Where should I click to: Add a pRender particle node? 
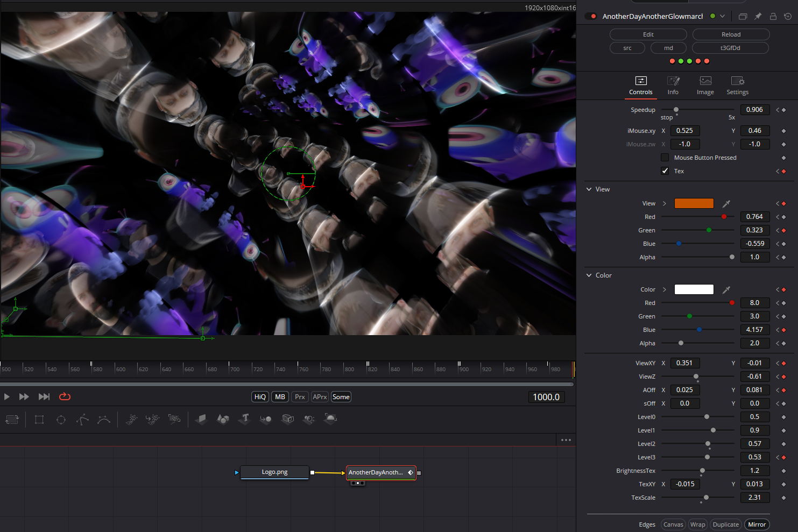click(x=174, y=419)
